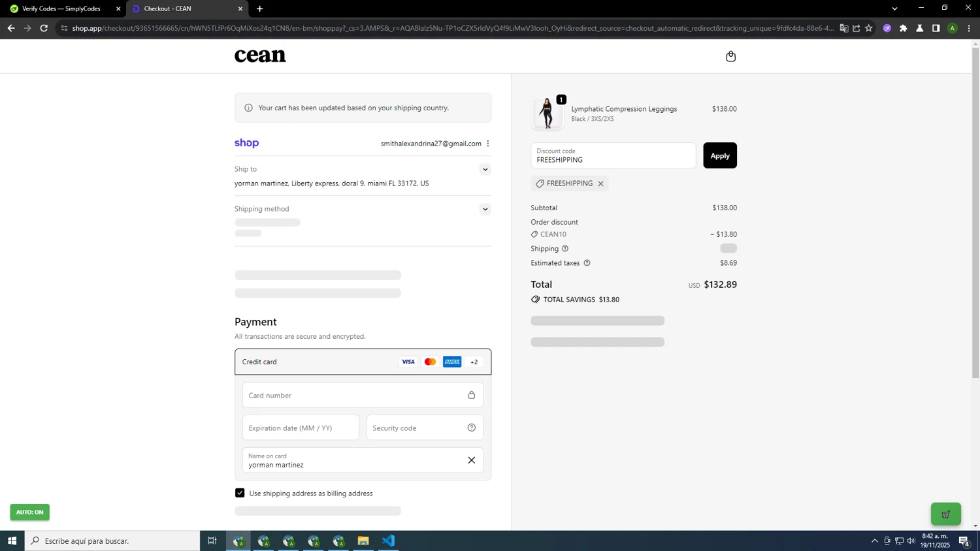Switch to Verify Codes — SimplyCodes tab

62,8
